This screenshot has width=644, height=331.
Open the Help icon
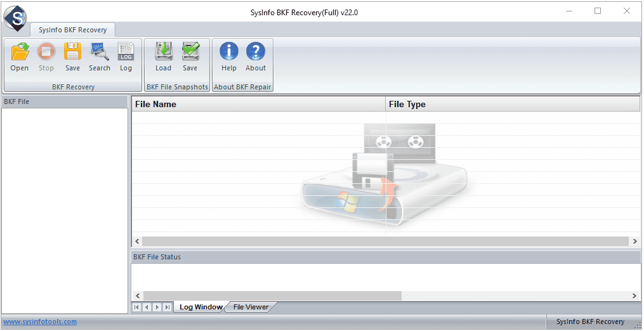pos(229,52)
